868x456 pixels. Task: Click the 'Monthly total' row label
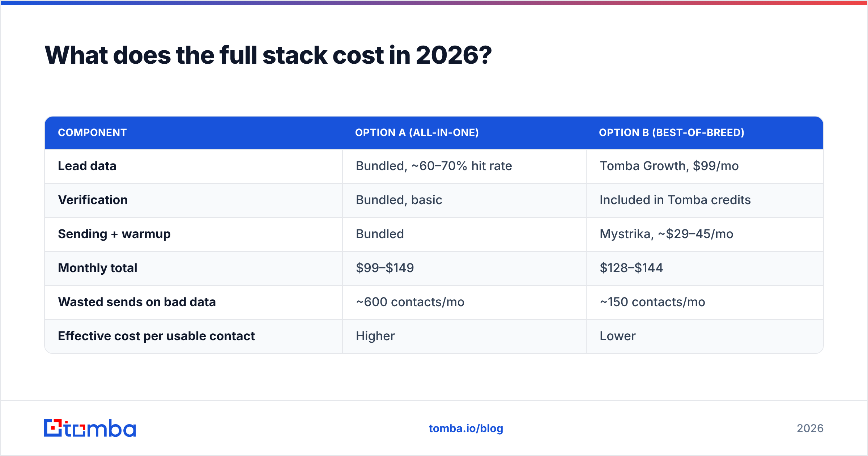coord(98,268)
